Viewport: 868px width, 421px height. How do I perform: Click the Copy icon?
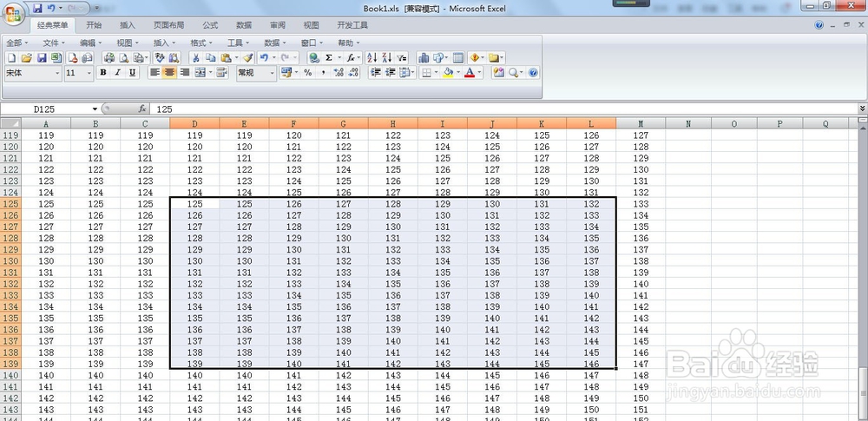[210, 57]
